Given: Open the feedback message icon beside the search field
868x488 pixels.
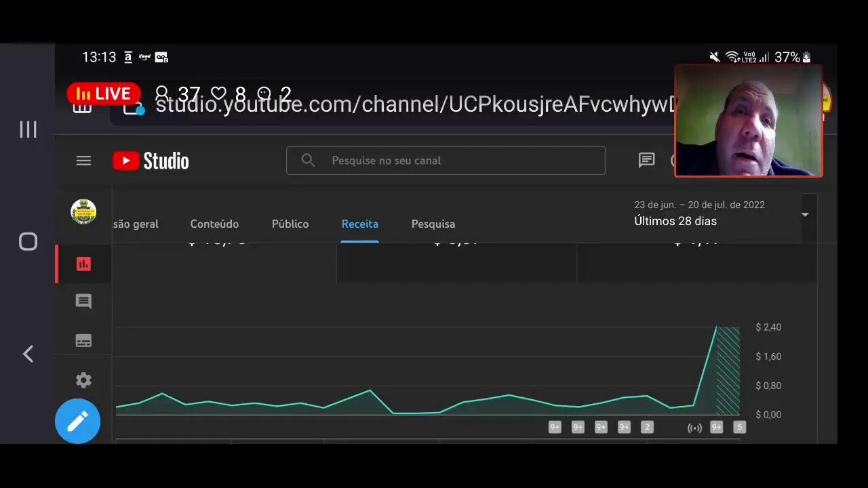Looking at the screenshot, I should coord(646,161).
